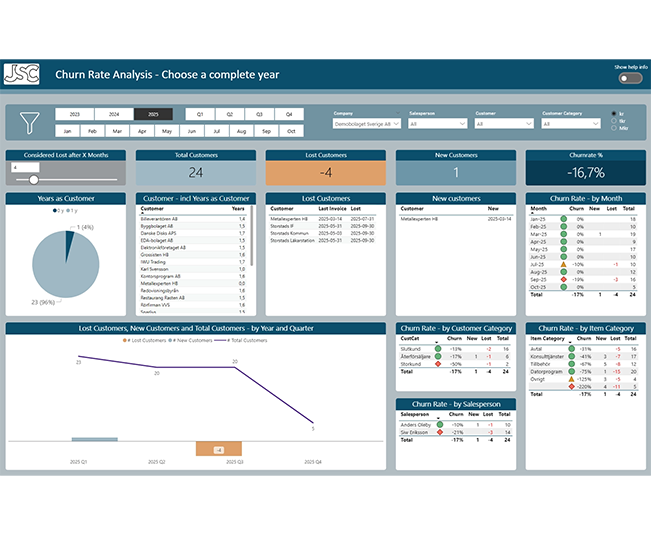Select quarter Q2 slicer

[x=230, y=114]
